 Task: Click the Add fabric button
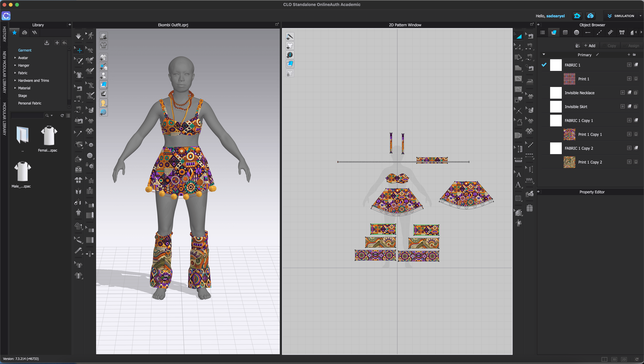pos(590,46)
